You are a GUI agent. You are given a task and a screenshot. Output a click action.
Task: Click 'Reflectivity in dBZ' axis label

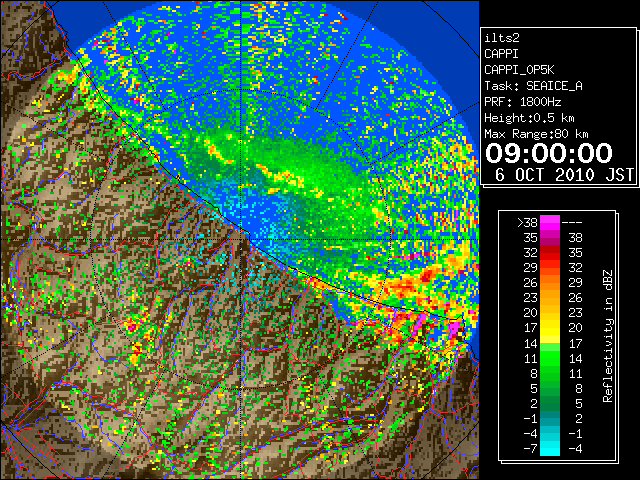[x=608, y=336]
